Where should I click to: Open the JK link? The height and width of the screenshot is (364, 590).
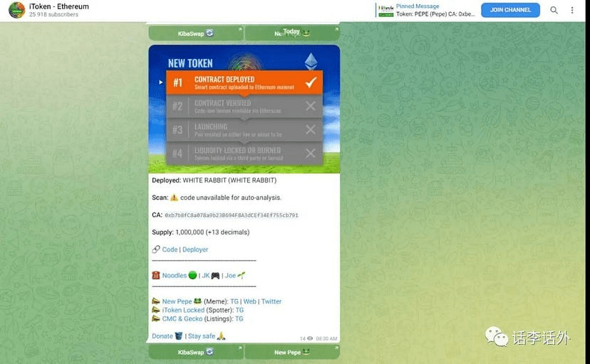point(205,275)
